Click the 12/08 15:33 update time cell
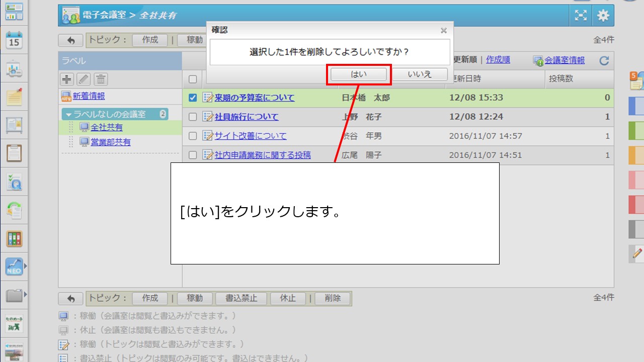 476,98
